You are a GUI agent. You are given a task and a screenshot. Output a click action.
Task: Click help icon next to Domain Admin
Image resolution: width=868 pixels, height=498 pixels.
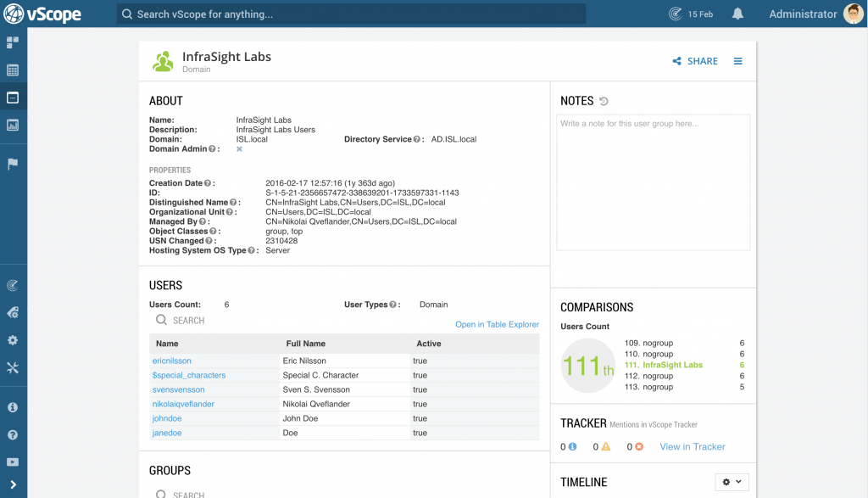[212, 149]
